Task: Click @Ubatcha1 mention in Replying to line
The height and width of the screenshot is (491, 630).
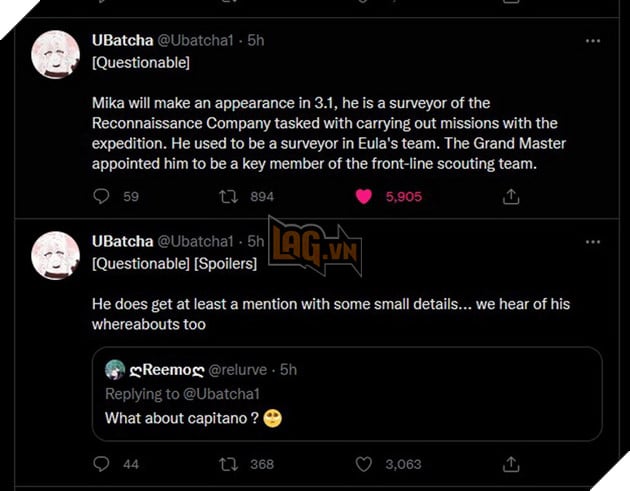Action: pyautogui.click(x=225, y=393)
